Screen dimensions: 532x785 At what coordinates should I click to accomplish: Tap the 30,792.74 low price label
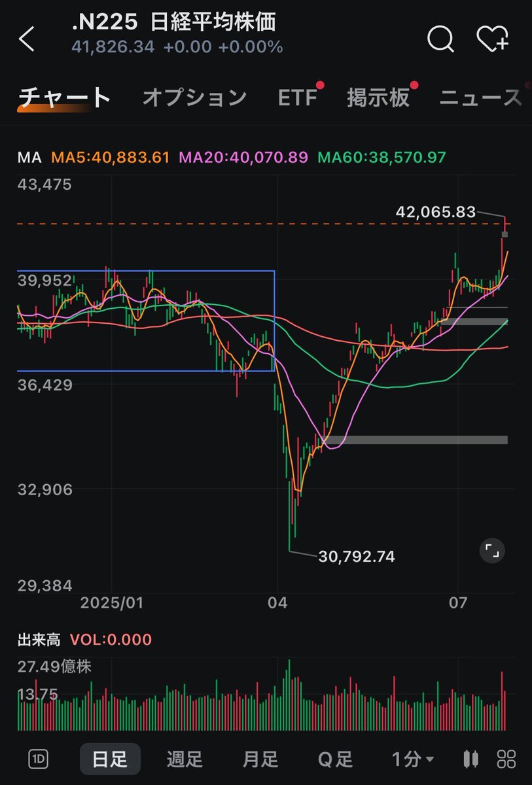click(x=357, y=557)
